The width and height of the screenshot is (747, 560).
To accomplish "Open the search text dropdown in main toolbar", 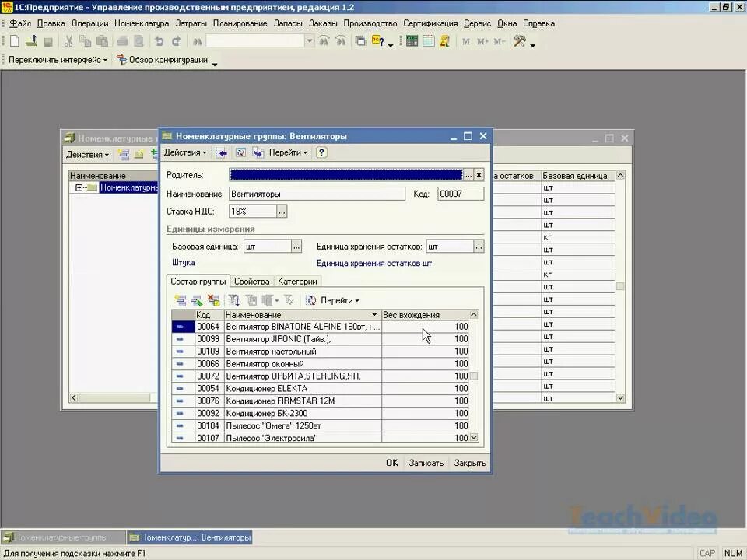I will (x=310, y=41).
